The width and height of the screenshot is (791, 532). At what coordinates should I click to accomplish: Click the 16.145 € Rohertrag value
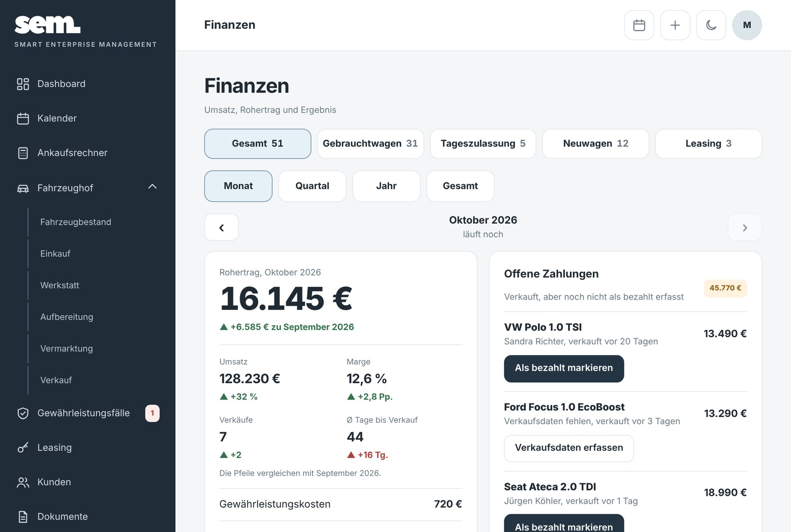coord(286,299)
